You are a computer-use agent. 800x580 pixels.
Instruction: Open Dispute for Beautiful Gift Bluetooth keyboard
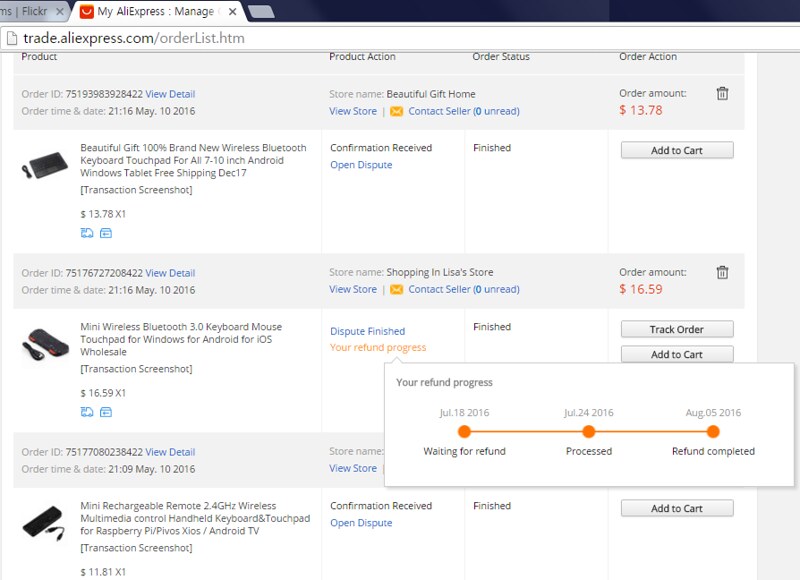click(x=361, y=165)
